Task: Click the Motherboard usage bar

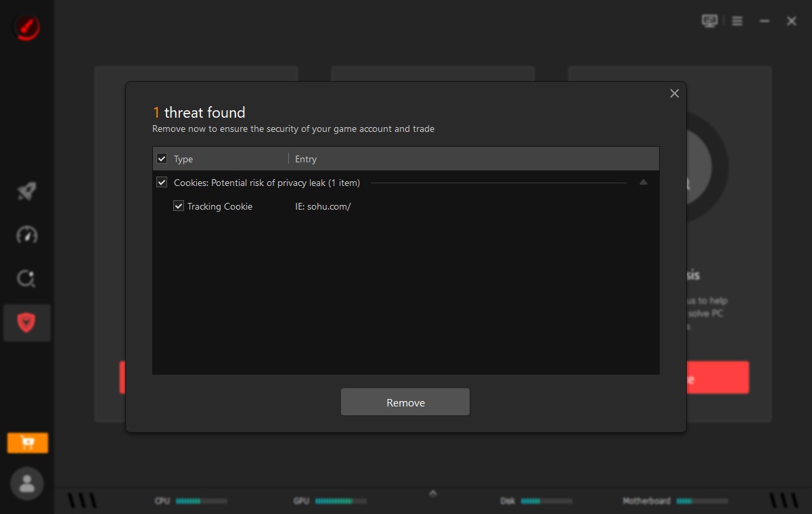Action: click(x=702, y=501)
